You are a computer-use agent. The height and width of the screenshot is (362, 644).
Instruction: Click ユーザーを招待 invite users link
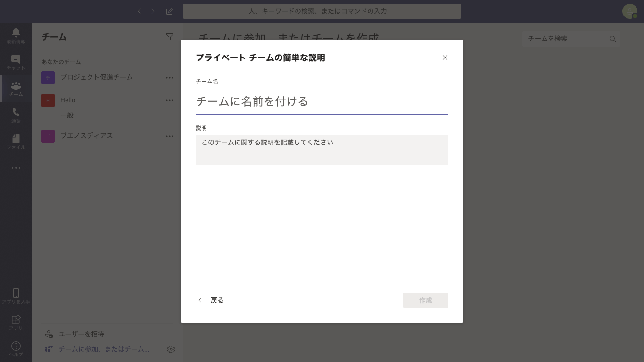tap(81, 334)
